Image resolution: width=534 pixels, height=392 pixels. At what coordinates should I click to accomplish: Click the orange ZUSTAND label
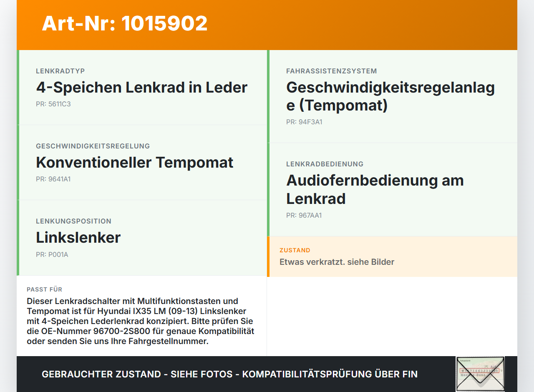(x=295, y=250)
